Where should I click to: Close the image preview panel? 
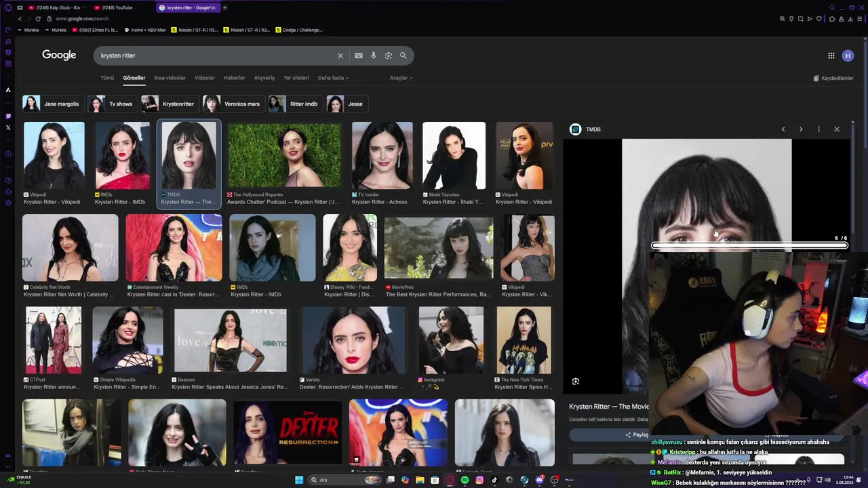pyautogui.click(x=837, y=129)
